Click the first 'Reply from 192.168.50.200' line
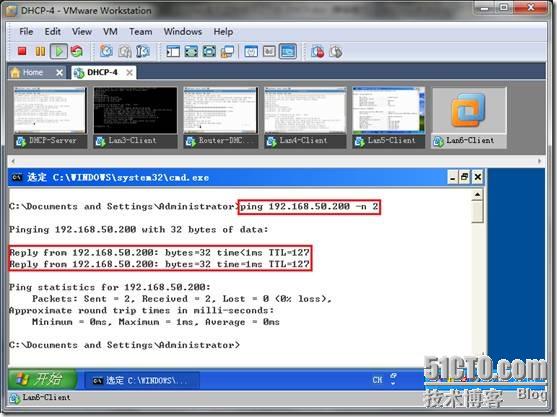 pos(159,253)
